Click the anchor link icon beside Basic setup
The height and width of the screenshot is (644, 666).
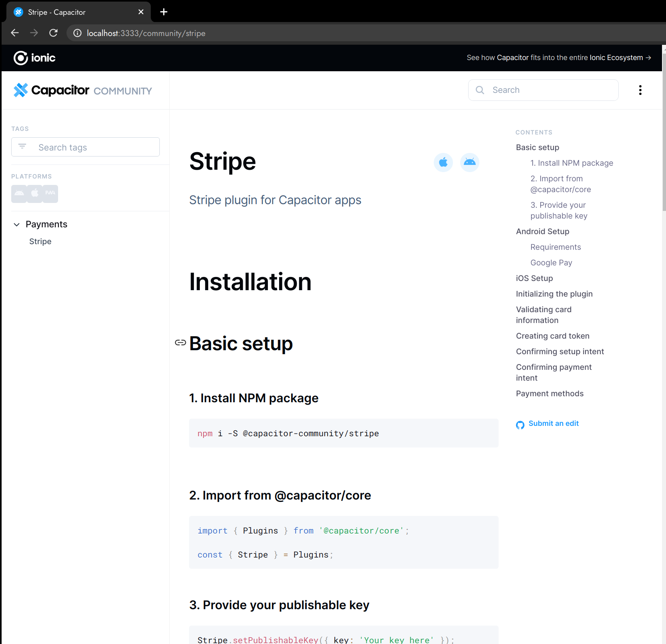point(181,343)
